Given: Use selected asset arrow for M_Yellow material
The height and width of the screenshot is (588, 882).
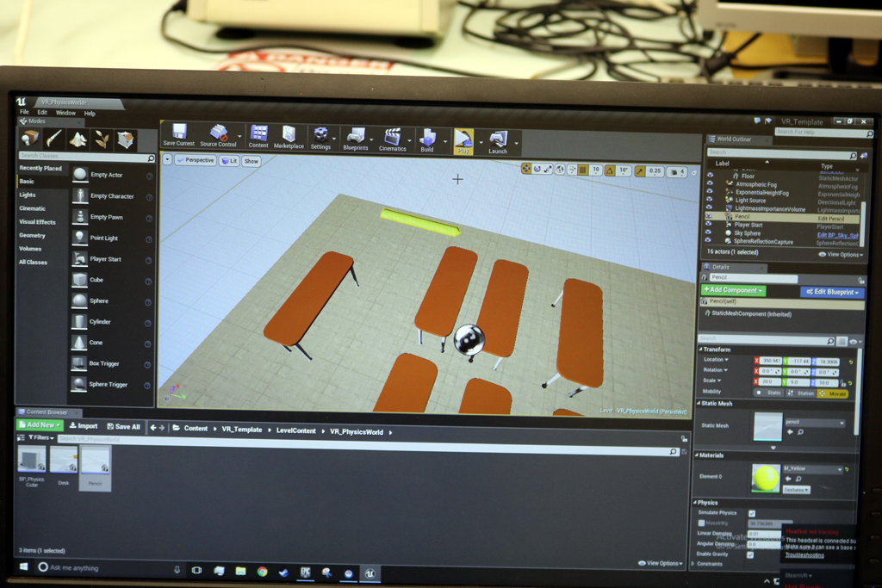Looking at the screenshot, I should pyautogui.click(x=788, y=479).
